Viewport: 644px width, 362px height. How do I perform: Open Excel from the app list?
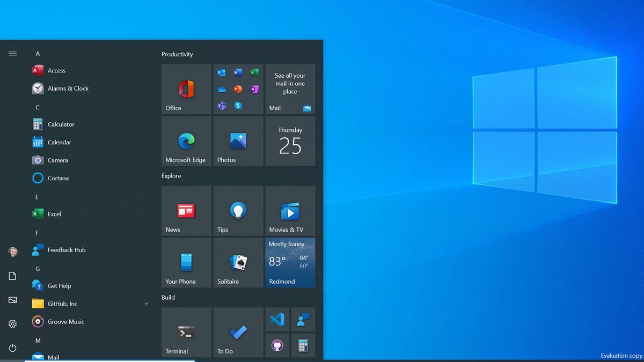pyautogui.click(x=91, y=214)
